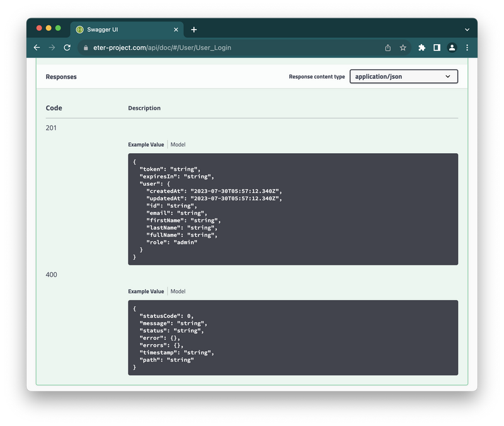Open the Response content type dropdown
This screenshot has width=504, height=426.
403,76
